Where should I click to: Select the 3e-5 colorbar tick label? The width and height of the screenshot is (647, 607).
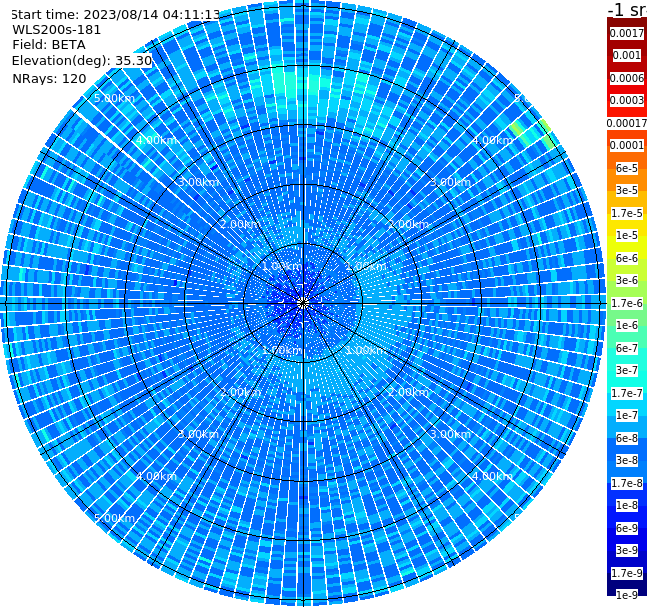click(626, 190)
